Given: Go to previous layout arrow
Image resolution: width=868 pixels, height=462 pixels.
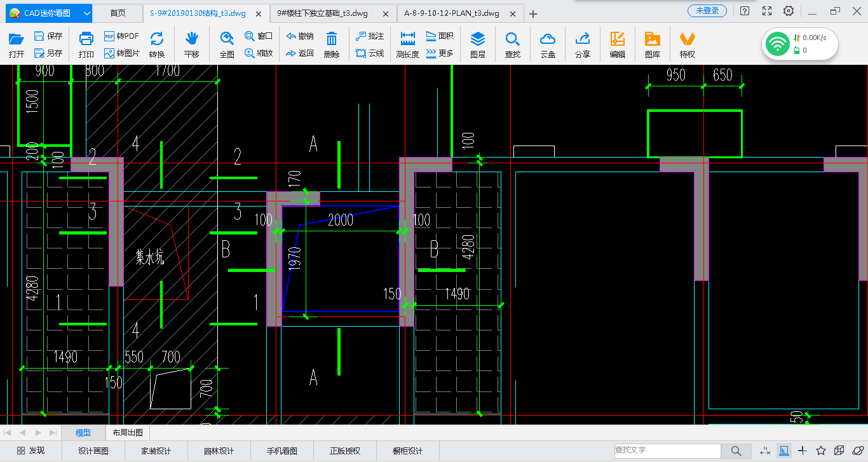Looking at the screenshot, I should (x=22, y=433).
